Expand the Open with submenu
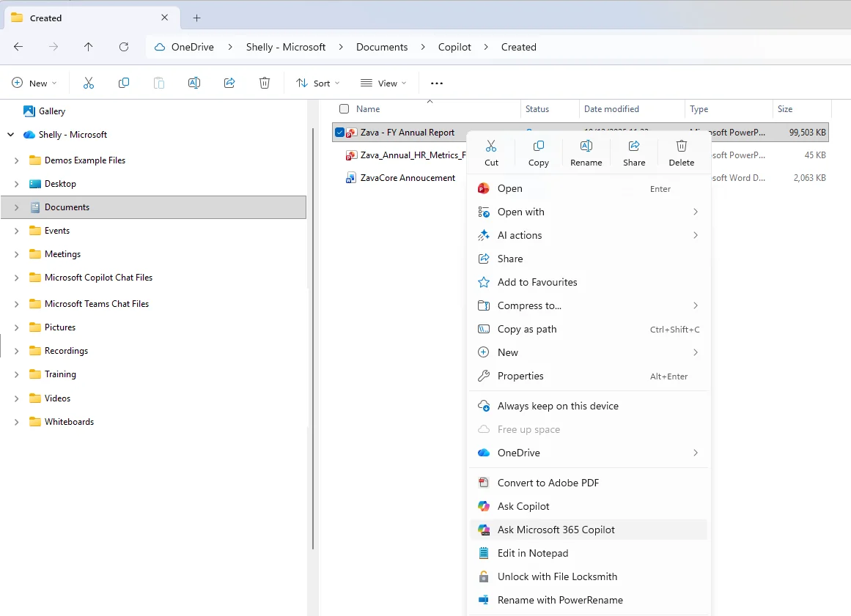 589,212
